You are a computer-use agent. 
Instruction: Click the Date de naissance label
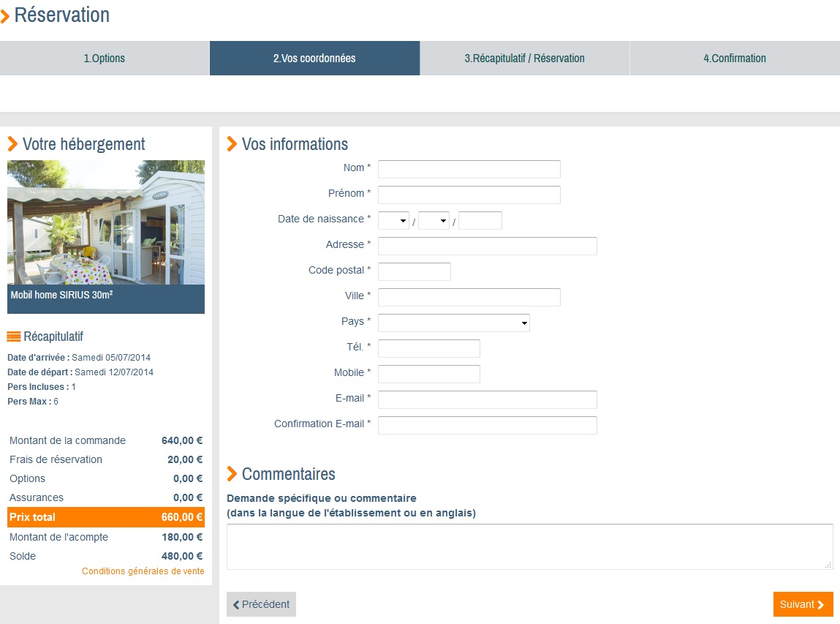click(x=324, y=219)
